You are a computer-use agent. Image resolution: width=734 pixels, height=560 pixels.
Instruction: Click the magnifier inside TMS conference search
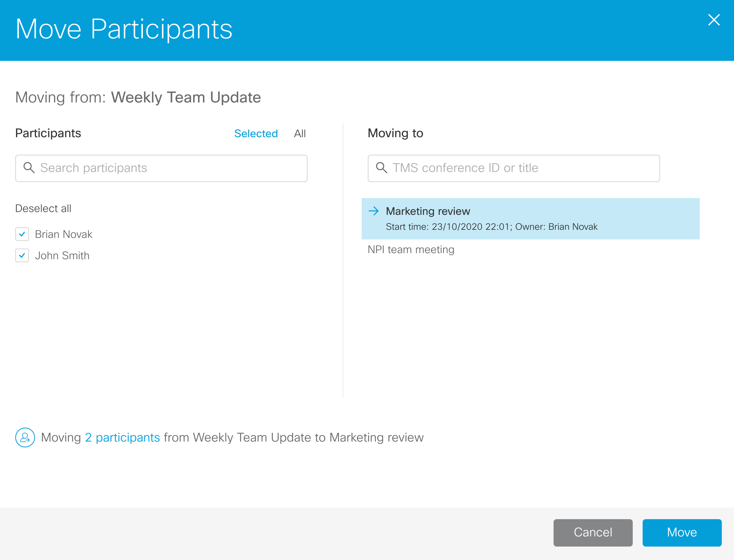pyautogui.click(x=382, y=168)
